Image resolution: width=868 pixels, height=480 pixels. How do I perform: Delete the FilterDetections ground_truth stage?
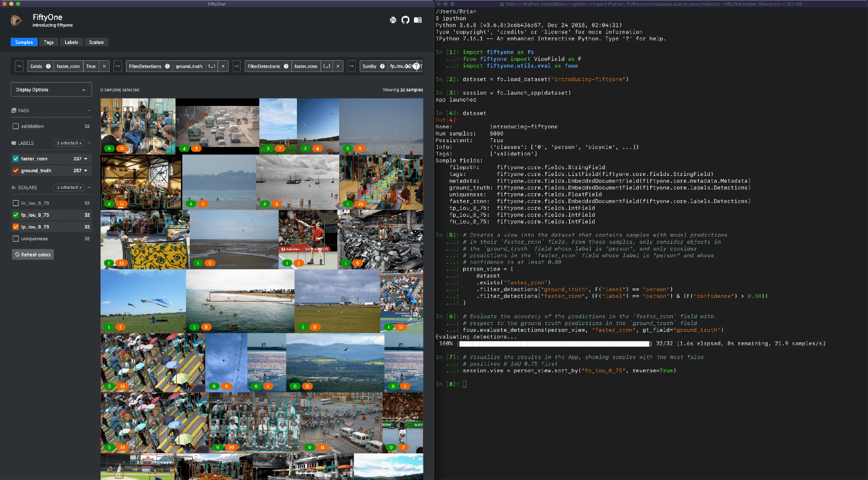[x=223, y=66]
